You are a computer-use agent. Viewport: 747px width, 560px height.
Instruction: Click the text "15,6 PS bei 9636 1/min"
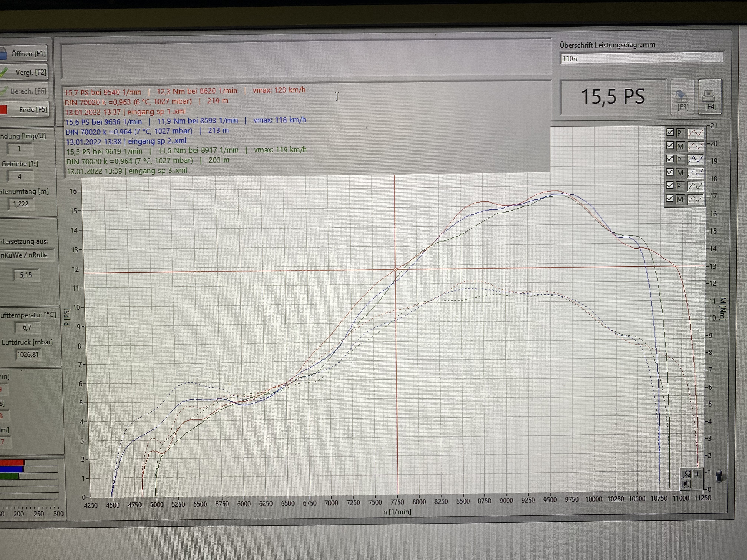(104, 122)
